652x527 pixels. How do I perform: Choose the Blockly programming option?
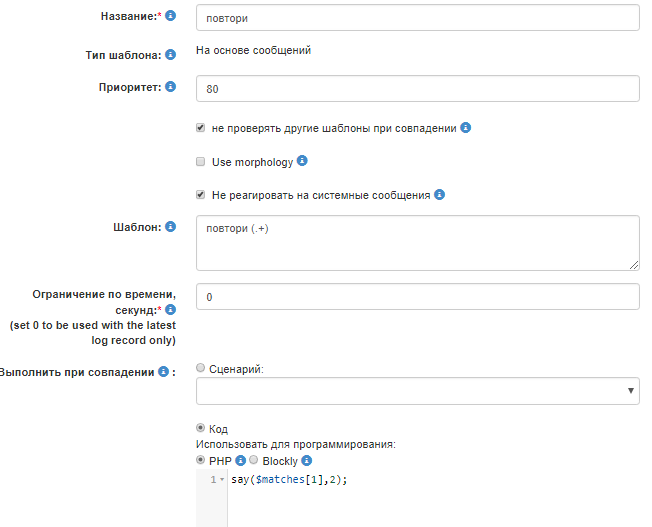254,461
